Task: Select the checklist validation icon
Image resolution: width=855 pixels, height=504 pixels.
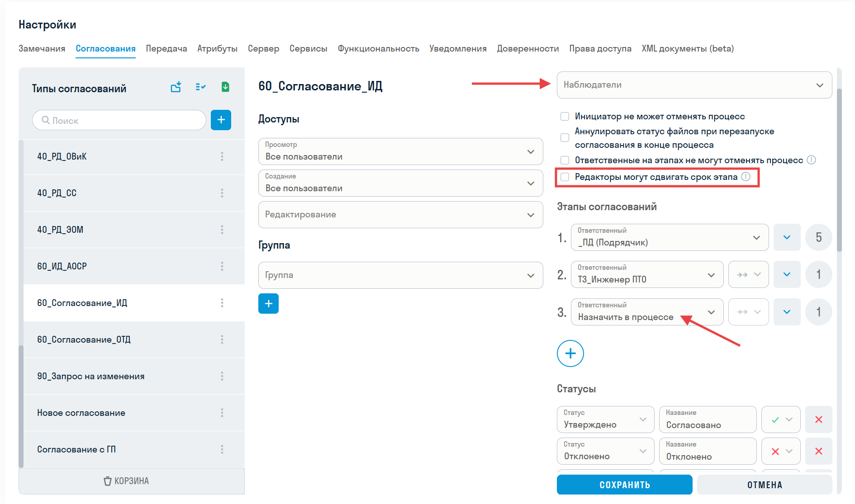Action: [200, 87]
